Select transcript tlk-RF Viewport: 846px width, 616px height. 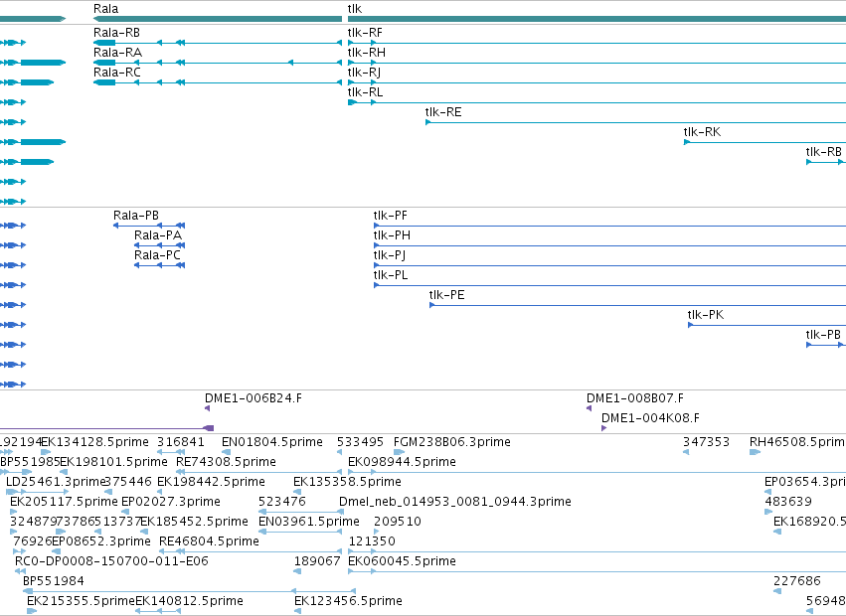coord(365,33)
